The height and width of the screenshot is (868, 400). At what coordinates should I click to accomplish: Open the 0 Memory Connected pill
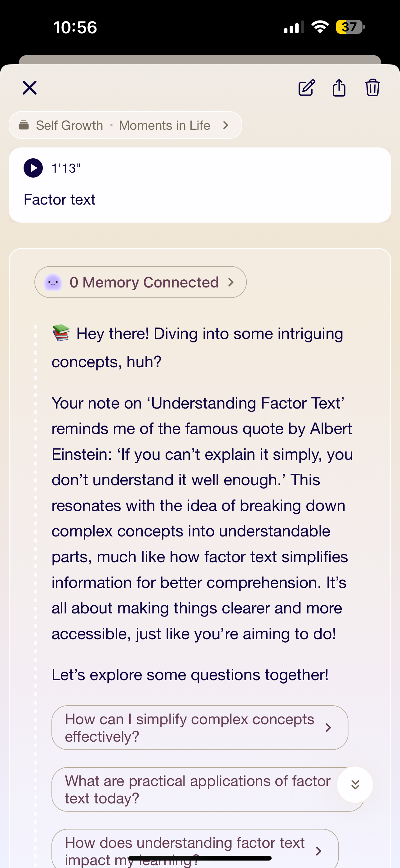tap(144, 283)
